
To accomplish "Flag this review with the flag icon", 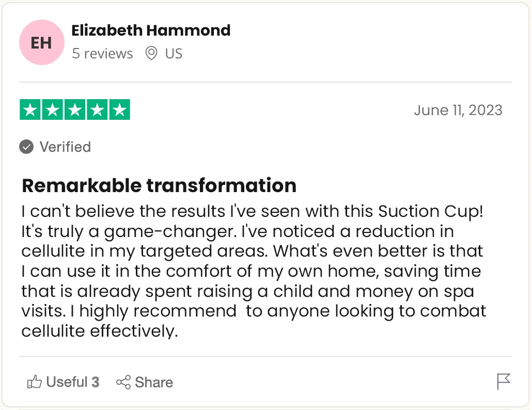I will click(504, 382).
